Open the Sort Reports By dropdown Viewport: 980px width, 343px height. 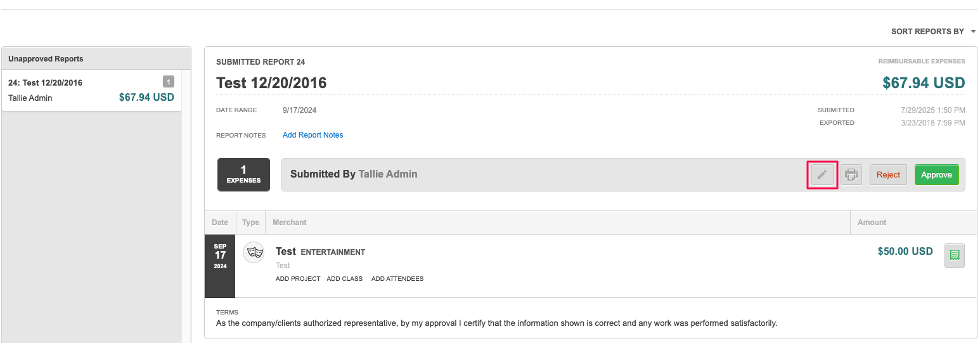coord(932,32)
